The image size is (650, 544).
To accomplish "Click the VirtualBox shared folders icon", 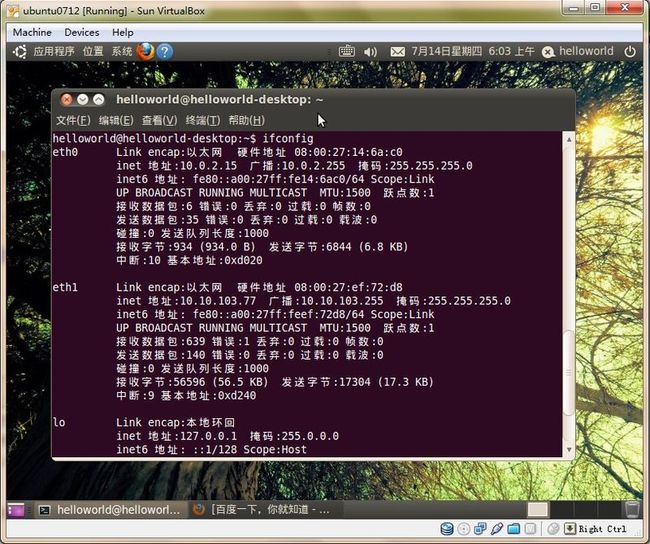I will tap(513, 529).
